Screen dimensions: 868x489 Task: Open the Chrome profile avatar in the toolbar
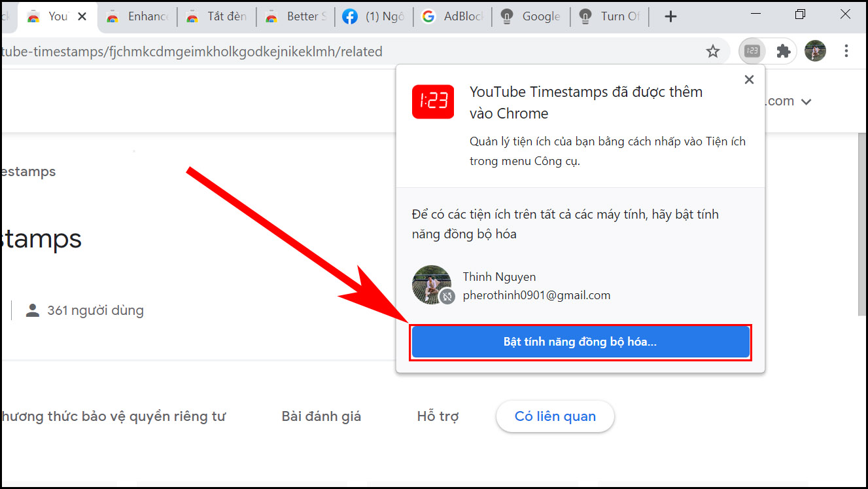pos(815,51)
